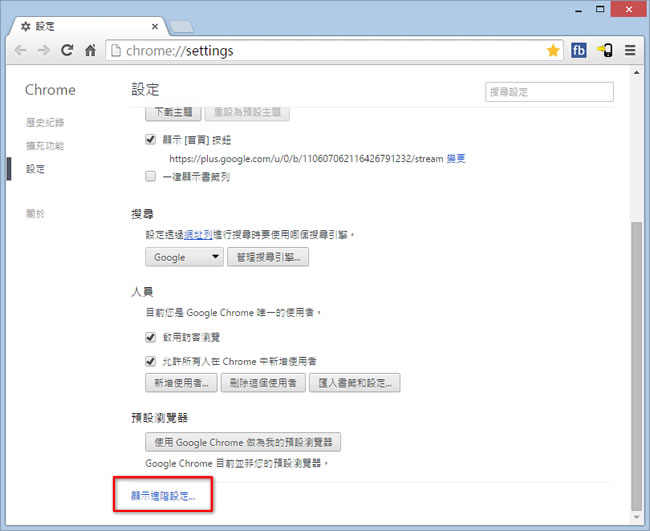This screenshot has width=650, height=531.
Task: Open 擴充功能 in the sidebar
Action: (45, 145)
